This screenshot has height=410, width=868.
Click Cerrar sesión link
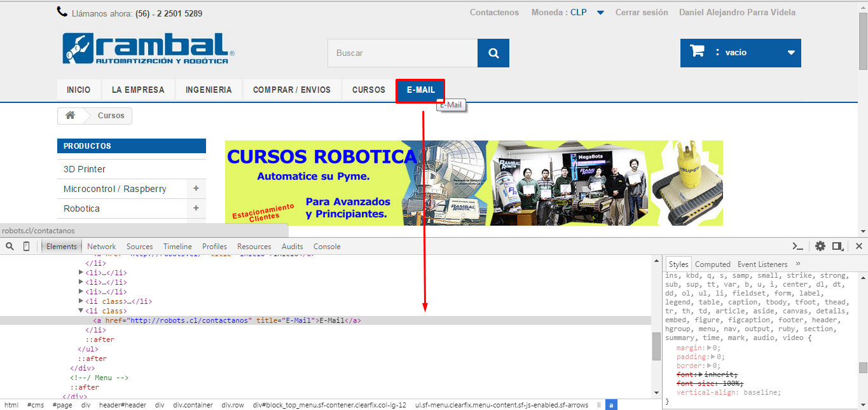(x=642, y=12)
